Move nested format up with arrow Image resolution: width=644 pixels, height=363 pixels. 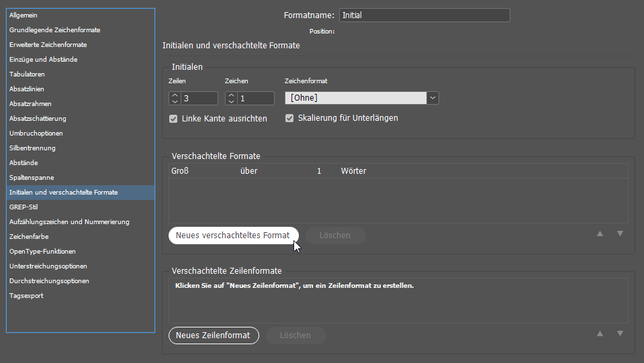click(600, 234)
